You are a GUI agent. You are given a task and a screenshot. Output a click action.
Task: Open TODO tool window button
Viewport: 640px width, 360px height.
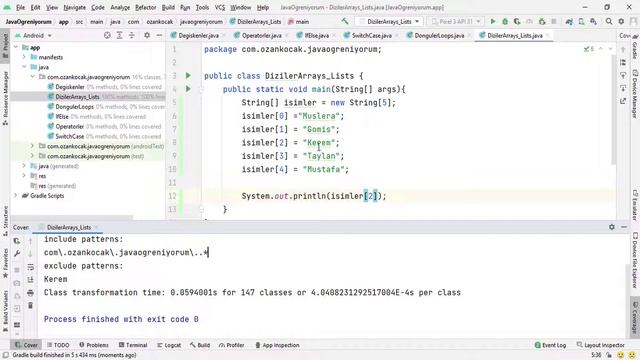(58, 345)
